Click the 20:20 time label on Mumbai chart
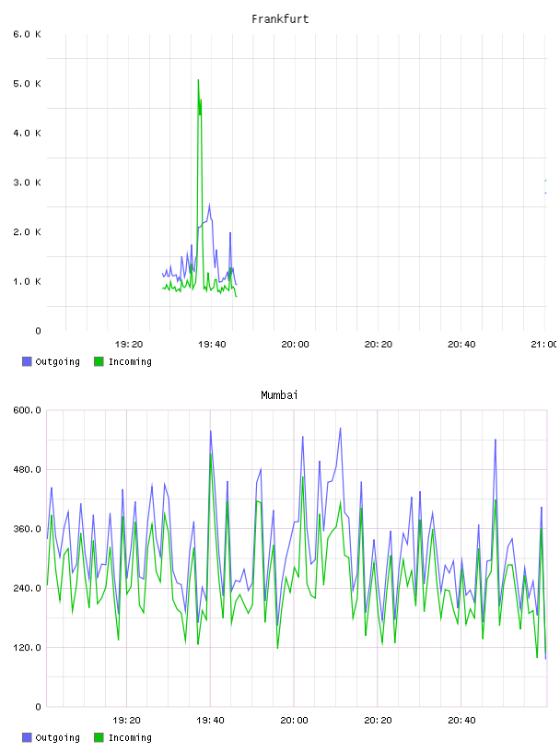The height and width of the screenshot is (752, 560). coord(378,721)
